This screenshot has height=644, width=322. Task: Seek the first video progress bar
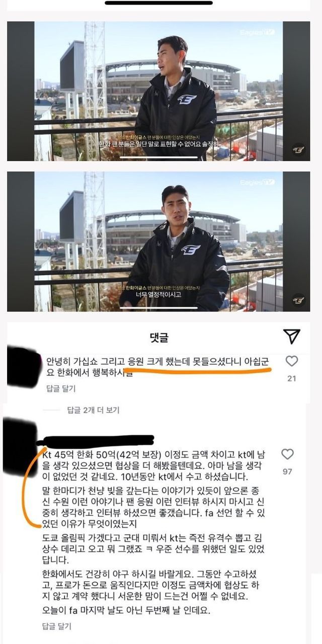click(x=158, y=157)
